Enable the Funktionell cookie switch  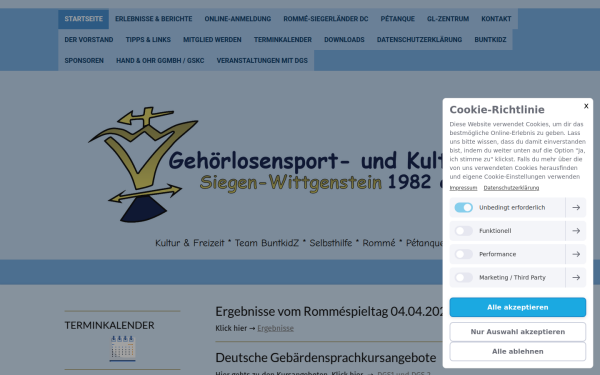pos(464,231)
